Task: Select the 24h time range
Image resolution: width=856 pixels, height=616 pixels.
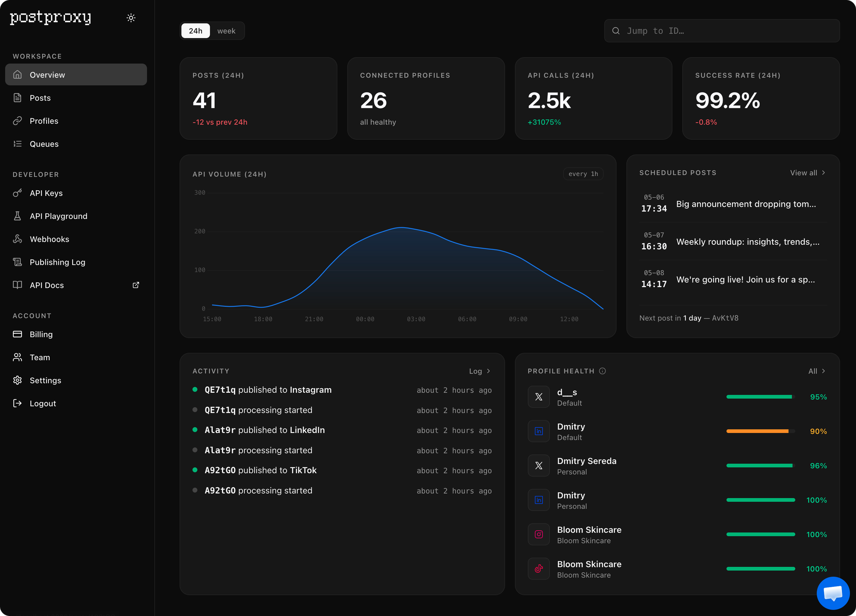Action: tap(195, 31)
